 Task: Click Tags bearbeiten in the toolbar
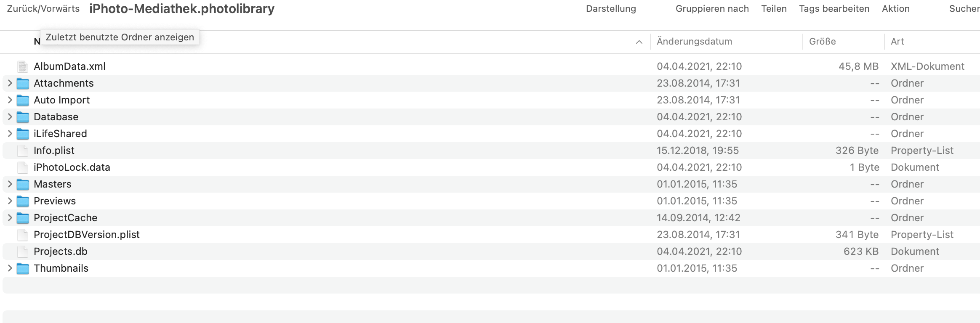[x=834, y=9]
